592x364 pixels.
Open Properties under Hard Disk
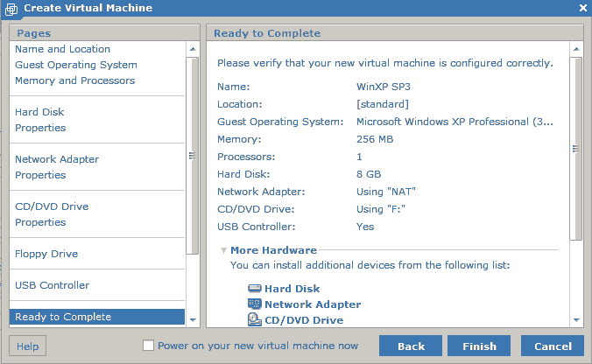[x=40, y=128]
